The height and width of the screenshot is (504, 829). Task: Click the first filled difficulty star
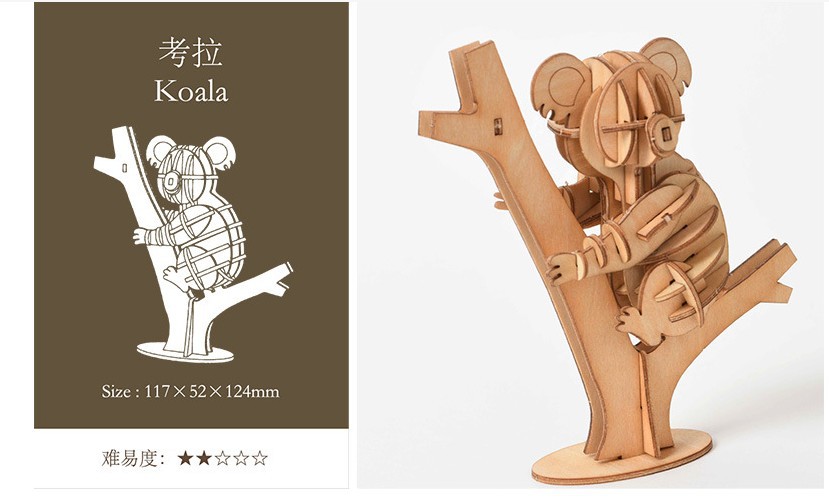pos(185,458)
